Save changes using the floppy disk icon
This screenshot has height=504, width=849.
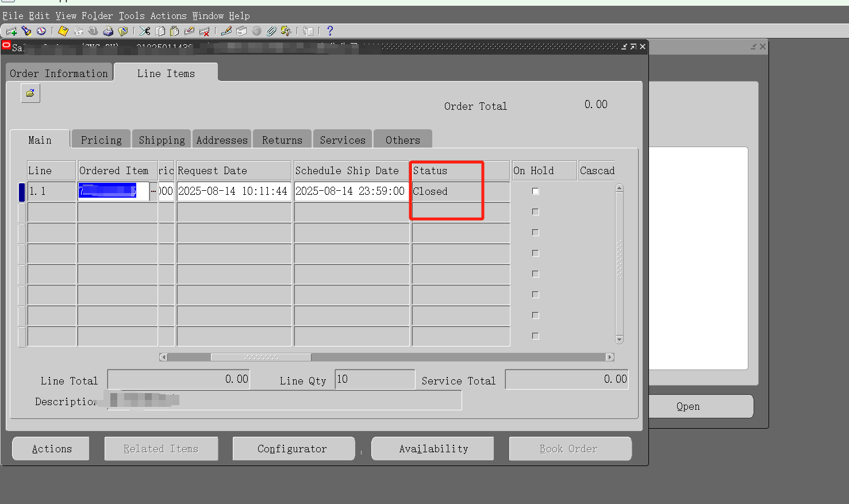pos(63,31)
